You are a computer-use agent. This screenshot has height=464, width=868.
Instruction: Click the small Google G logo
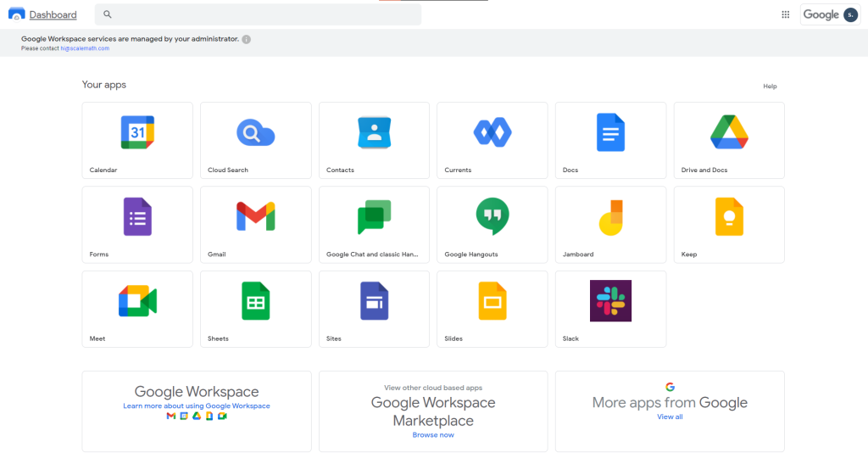[x=670, y=387]
